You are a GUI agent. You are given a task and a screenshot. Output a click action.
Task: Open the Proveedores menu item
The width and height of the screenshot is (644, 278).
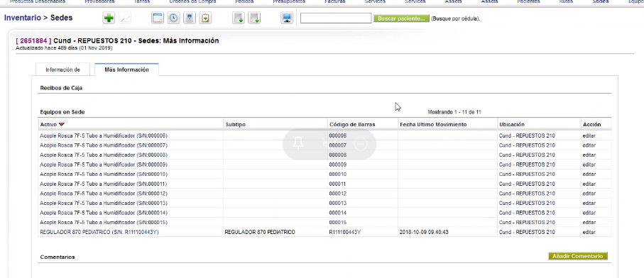pyautogui.click(x=100, y=1)
